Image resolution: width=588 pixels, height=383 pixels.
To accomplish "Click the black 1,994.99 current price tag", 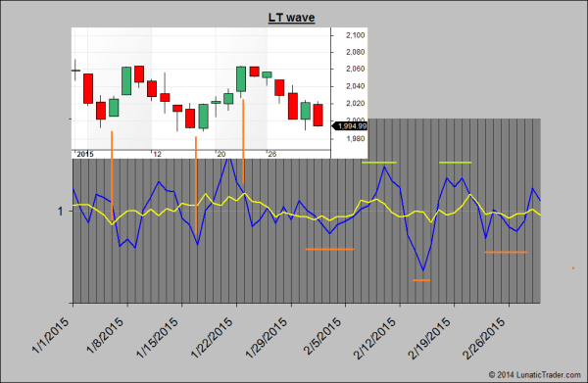I will tap(350, 126).
